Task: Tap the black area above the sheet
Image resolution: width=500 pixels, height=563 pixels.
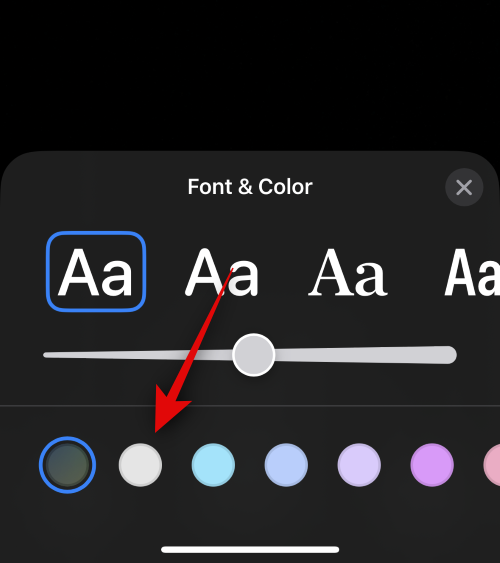Action: pos(250,75)
